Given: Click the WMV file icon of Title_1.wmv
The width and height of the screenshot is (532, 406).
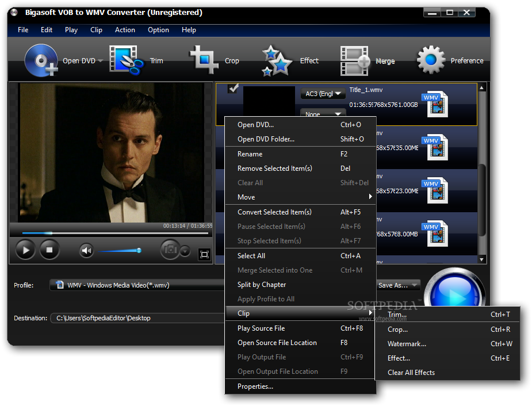Looking at the screenshot, I should pyautogui.click(x=435, y=104).
